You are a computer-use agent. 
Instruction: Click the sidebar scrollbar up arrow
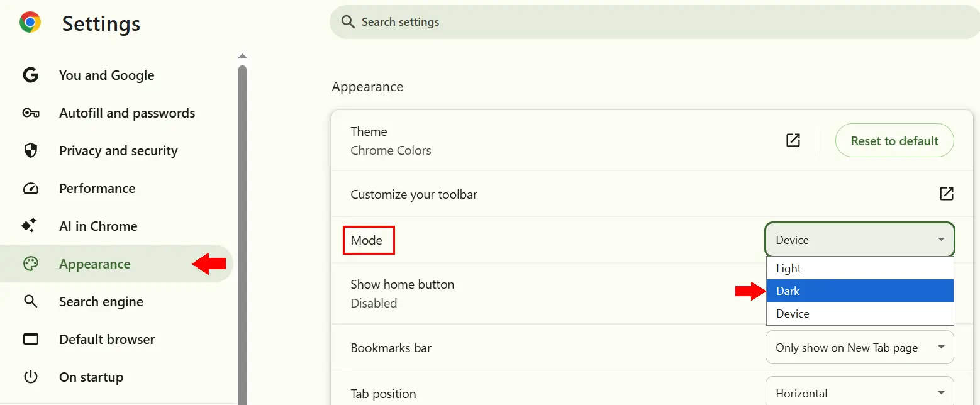[x=243, y=57]
